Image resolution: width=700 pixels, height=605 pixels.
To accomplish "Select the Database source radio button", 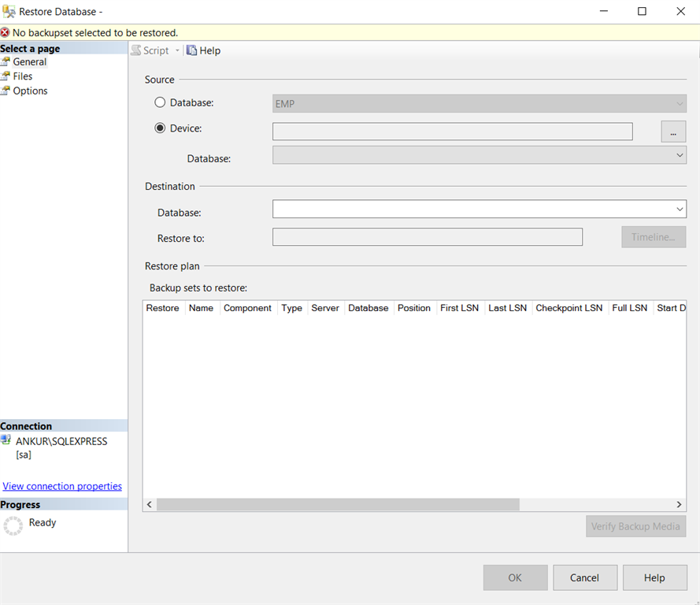I will coord(160,102).
